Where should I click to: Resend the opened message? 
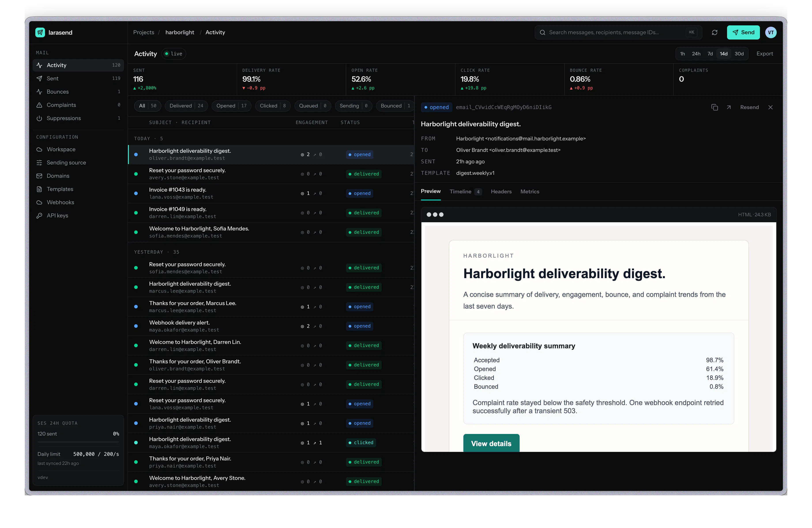(x=749, y=107)
